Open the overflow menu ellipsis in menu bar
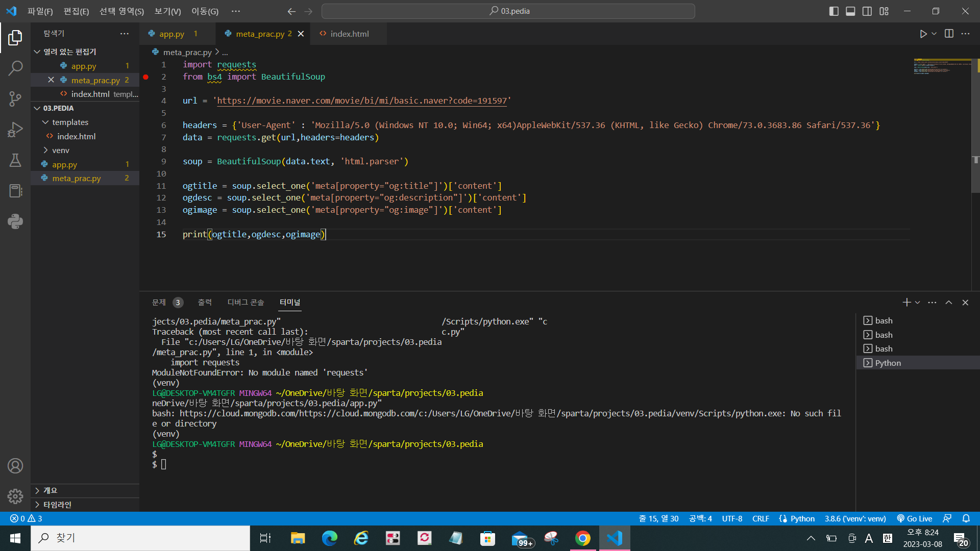Image resolution: width=980 pixels, height=551 pixels. (235, 11)
